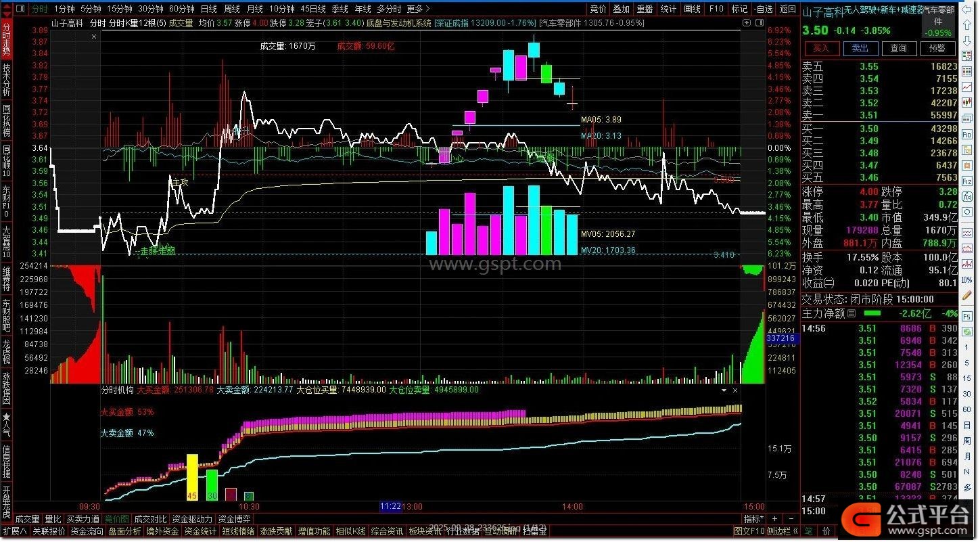980x542 pixels.
Task: Switch to 1分钟 timeframe
Action: [x=64, y=9]
